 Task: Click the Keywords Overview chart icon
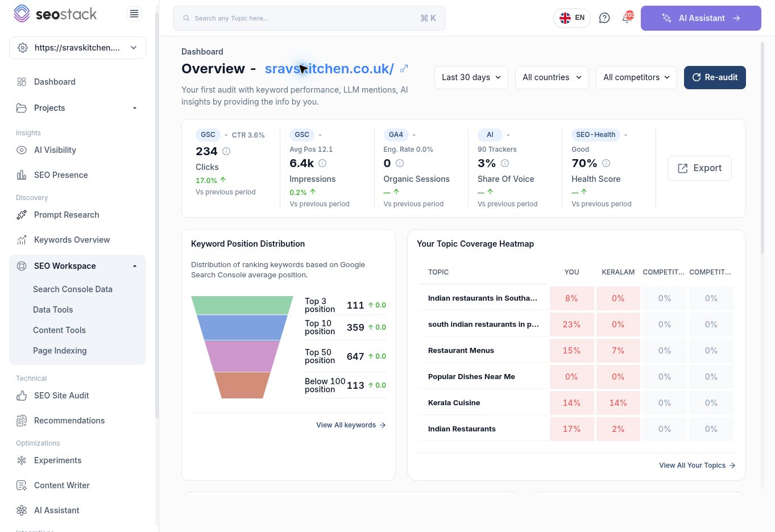[22, 240]
